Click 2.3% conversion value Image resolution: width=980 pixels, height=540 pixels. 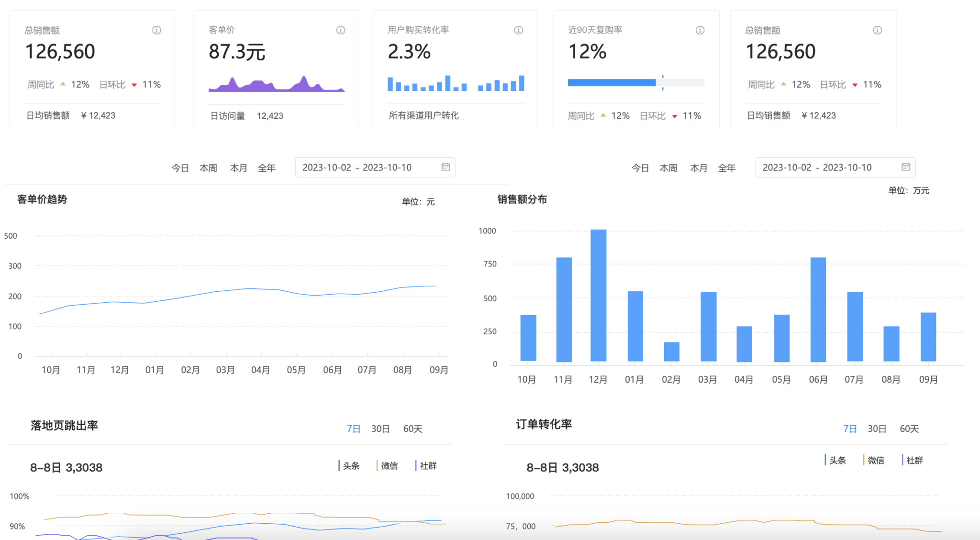409,52
